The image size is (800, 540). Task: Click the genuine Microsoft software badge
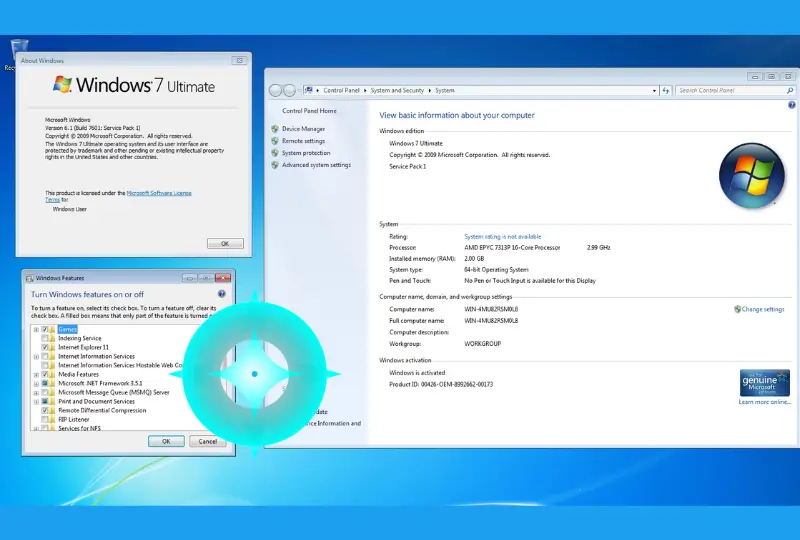click(x=765, y=383)
